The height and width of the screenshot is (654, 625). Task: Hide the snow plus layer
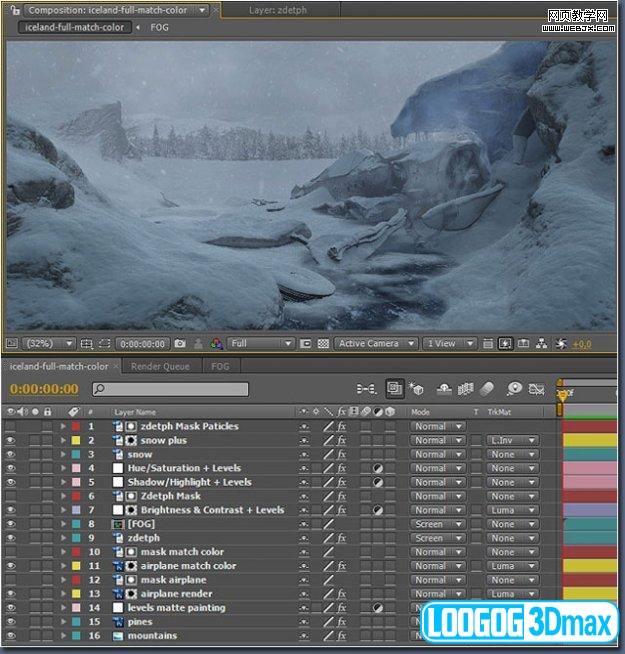10,440
